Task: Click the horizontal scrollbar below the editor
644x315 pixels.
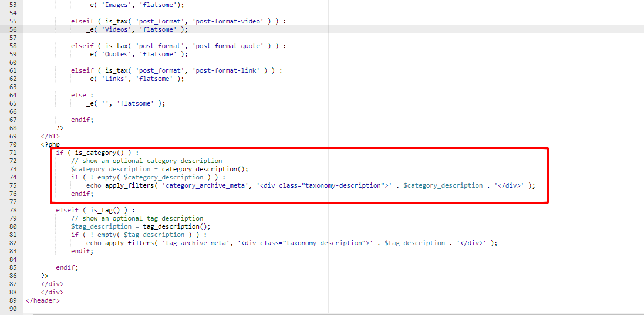Action: 337,314
